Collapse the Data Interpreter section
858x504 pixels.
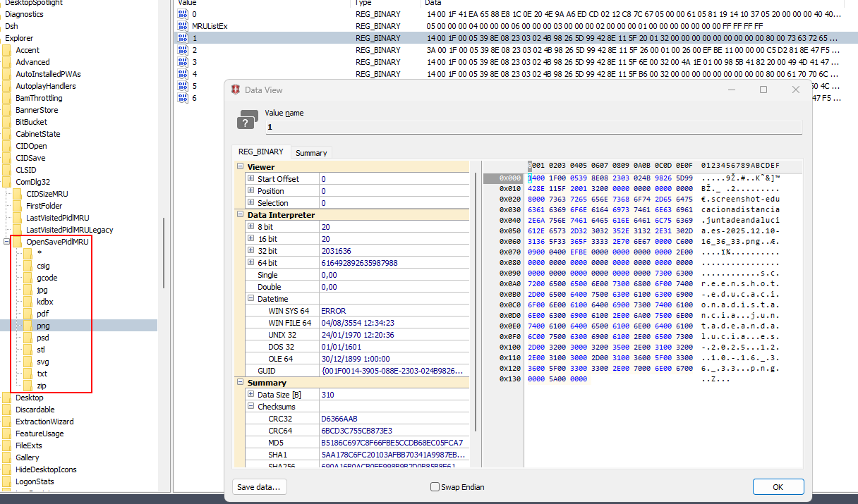(240, 215)
